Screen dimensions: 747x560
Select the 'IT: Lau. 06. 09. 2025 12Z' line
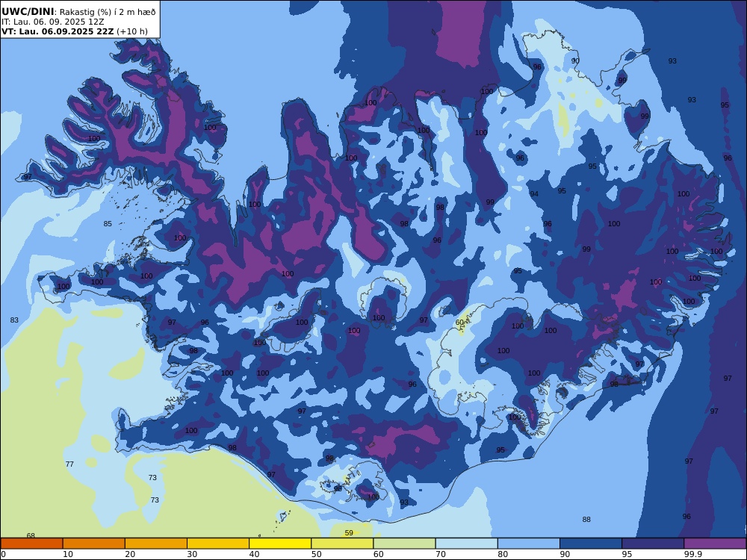tap(53, 22)
